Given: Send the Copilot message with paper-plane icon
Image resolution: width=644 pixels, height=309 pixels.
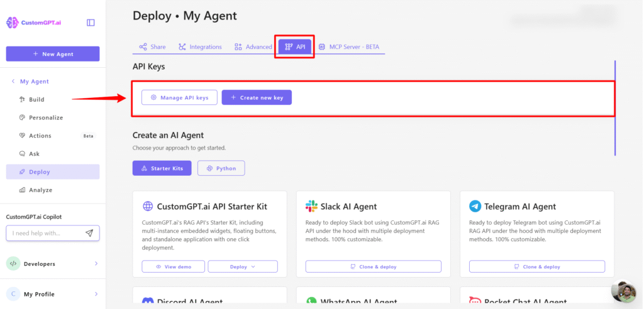Looking at the screenshot, I should pyautogui.click(x=89, y=233).
